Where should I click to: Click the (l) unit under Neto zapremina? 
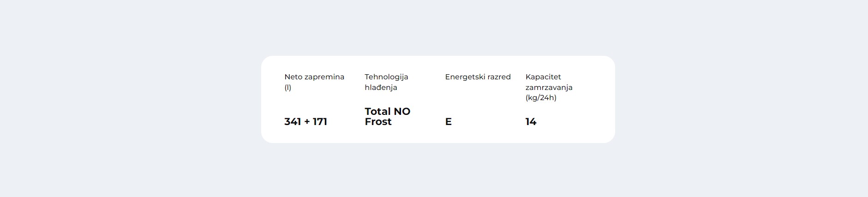(x=287, y=88)
